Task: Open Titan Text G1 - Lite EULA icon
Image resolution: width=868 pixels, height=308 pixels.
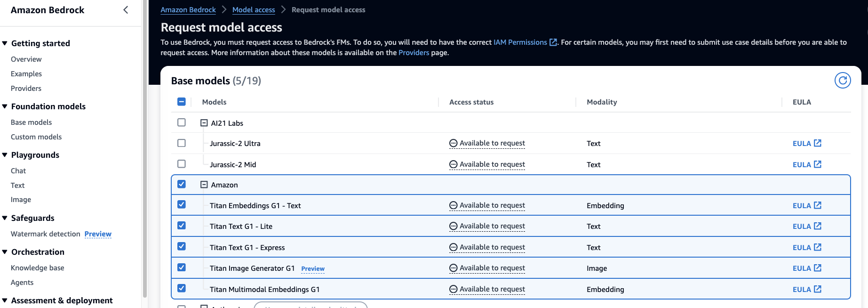Action: (818, 226)
